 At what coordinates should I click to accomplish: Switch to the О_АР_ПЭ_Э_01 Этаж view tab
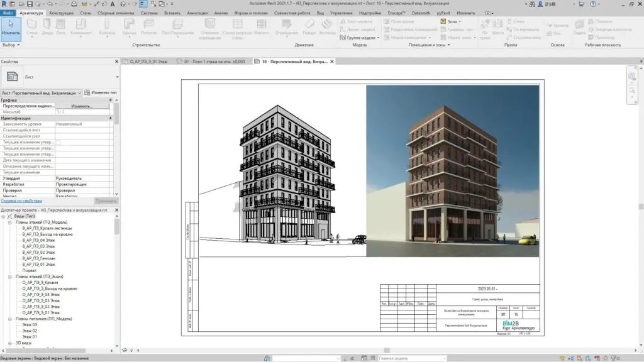[x=148, y=62]
